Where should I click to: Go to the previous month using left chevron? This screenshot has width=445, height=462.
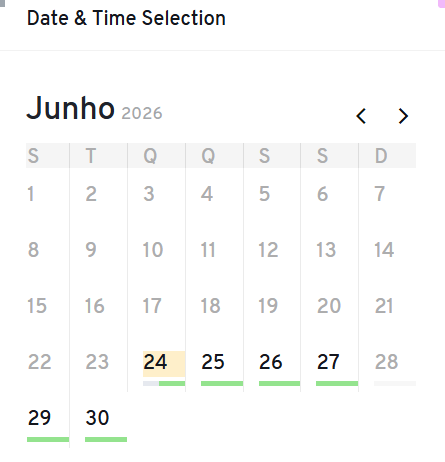click(361, 116)
